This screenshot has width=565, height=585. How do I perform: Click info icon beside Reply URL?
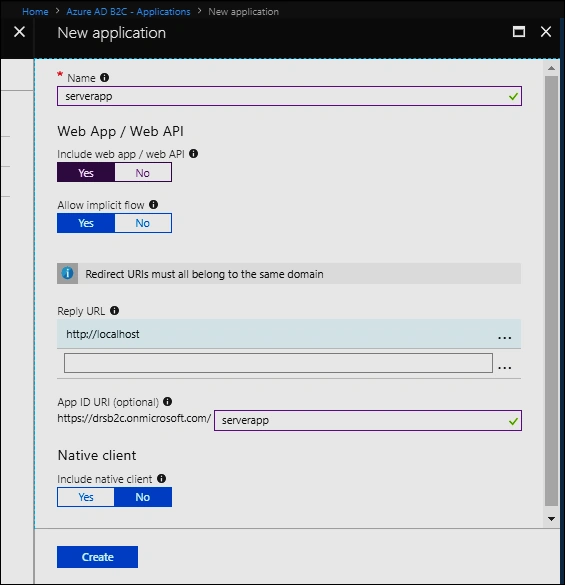(115, 310)
